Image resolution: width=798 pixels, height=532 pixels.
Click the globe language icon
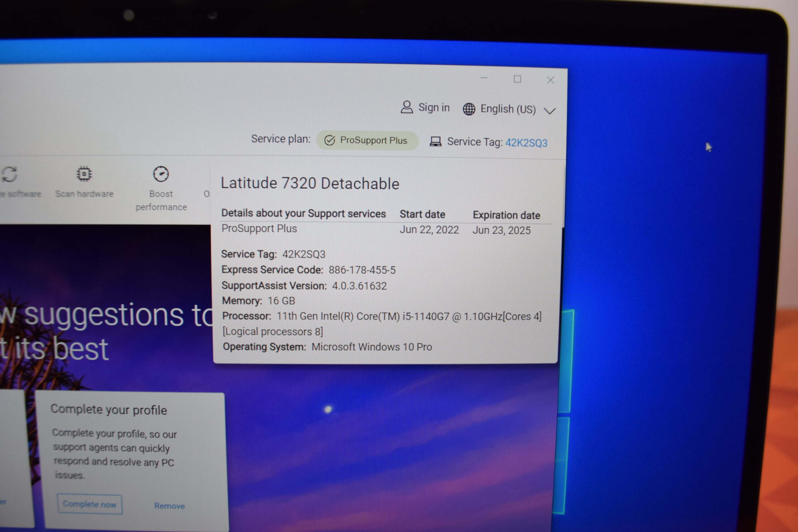coord(469,109)
